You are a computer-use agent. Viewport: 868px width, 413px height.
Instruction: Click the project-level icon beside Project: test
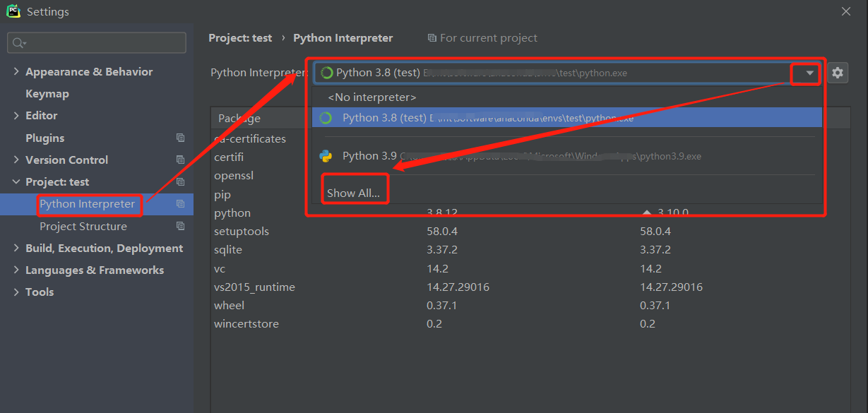click(181, 181)
